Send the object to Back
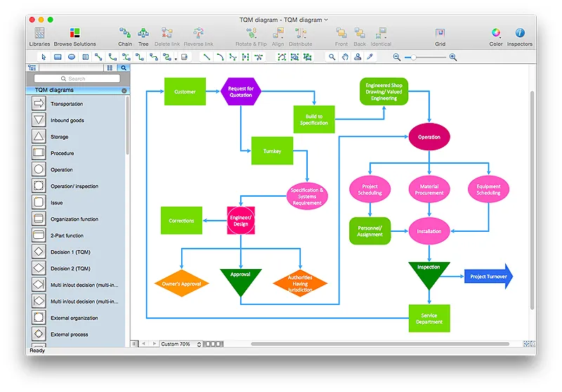The image size is (562, 392). point(360,37)
